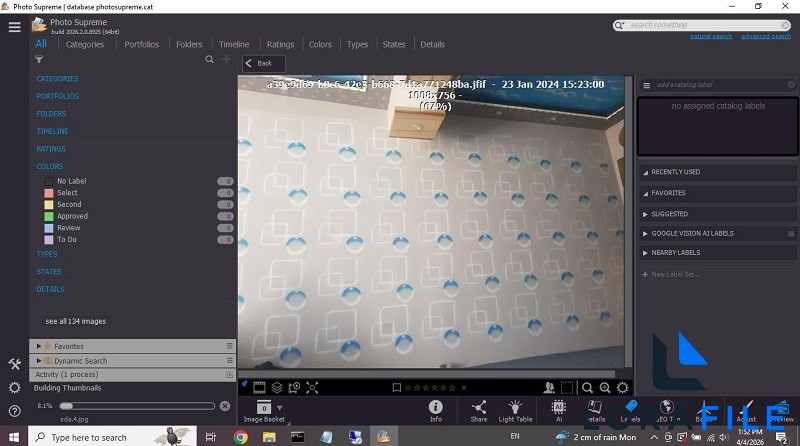Expand Google Vision AI Labels
Image resolution: width=800 pixels, height=446 pixels.
645,234
